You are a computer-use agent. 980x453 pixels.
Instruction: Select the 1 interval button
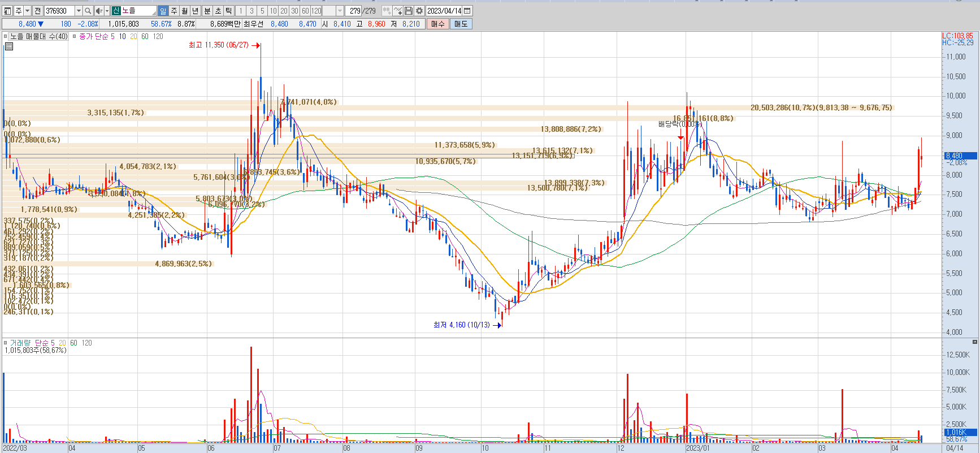241,11
